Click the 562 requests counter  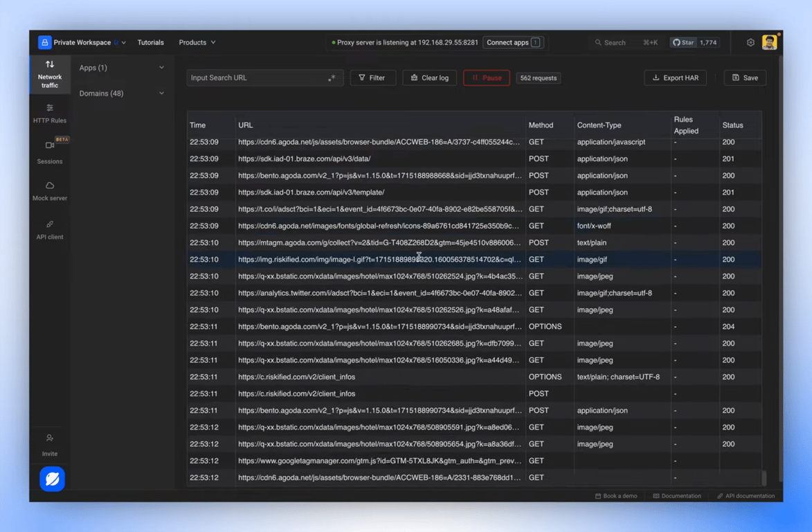pos(538,78)
